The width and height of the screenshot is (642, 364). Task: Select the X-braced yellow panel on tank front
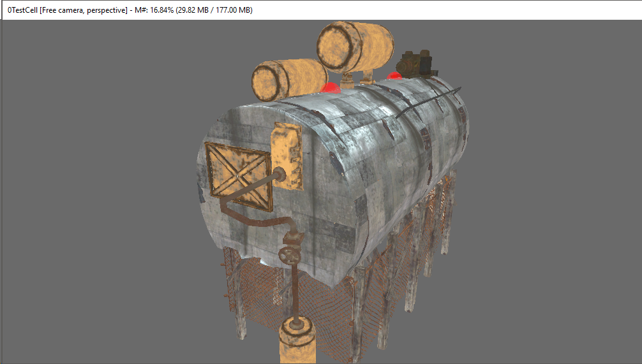point(238,176)
